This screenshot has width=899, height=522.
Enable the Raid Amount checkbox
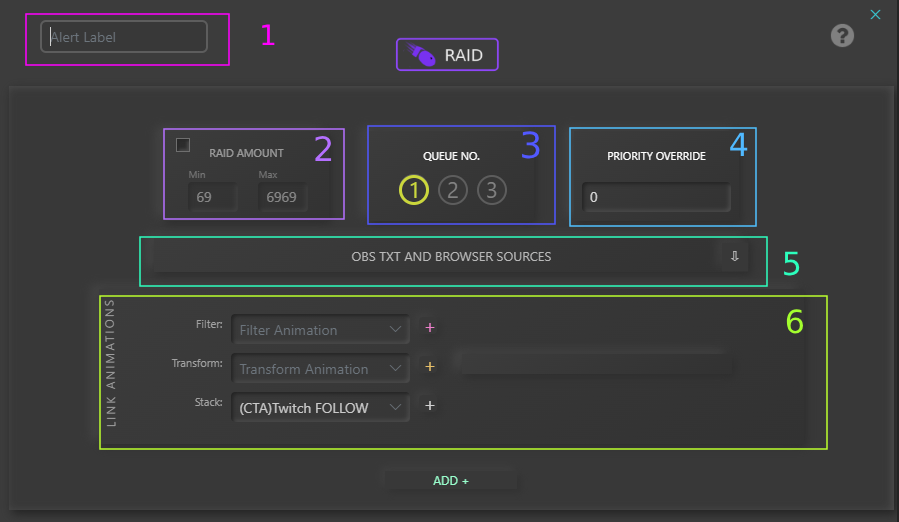coord(183,145)
